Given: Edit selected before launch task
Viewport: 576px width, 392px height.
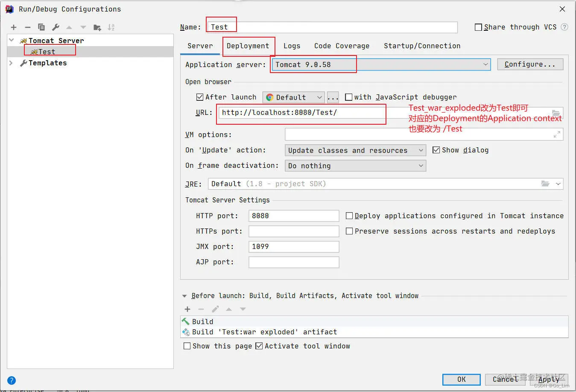Looking at the screenshot, I should 215,309.
